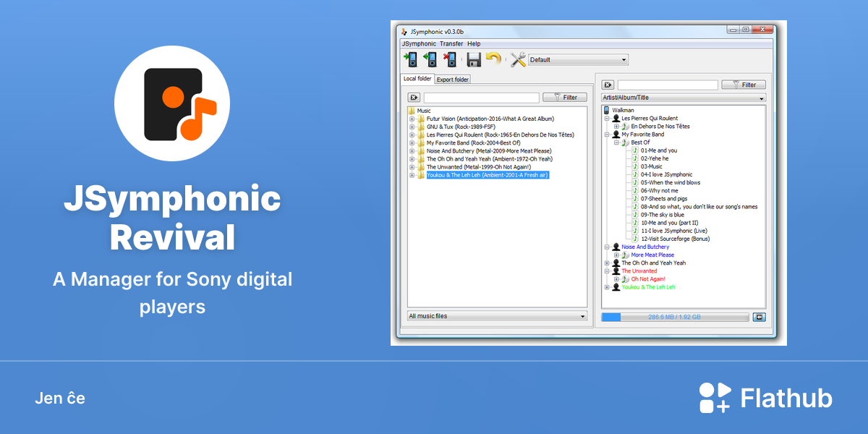Select track 10-Me and you (part II)

point(669,223)
